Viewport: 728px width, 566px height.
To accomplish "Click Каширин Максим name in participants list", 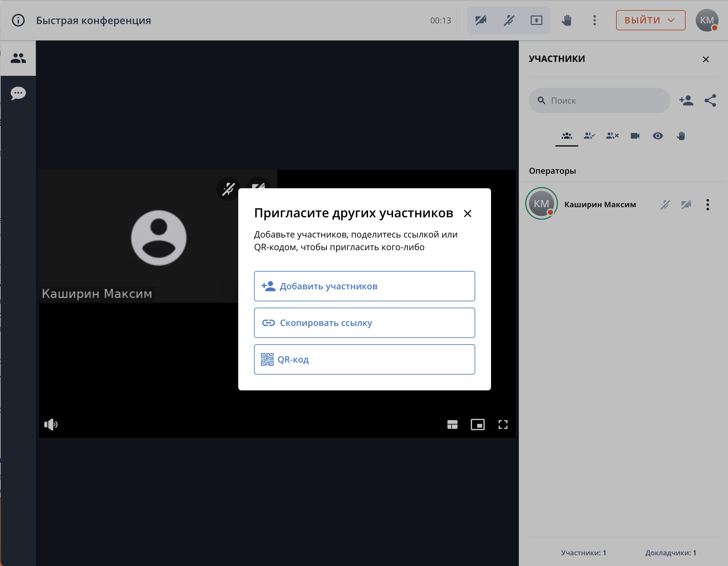I will (x=600, y=205).
